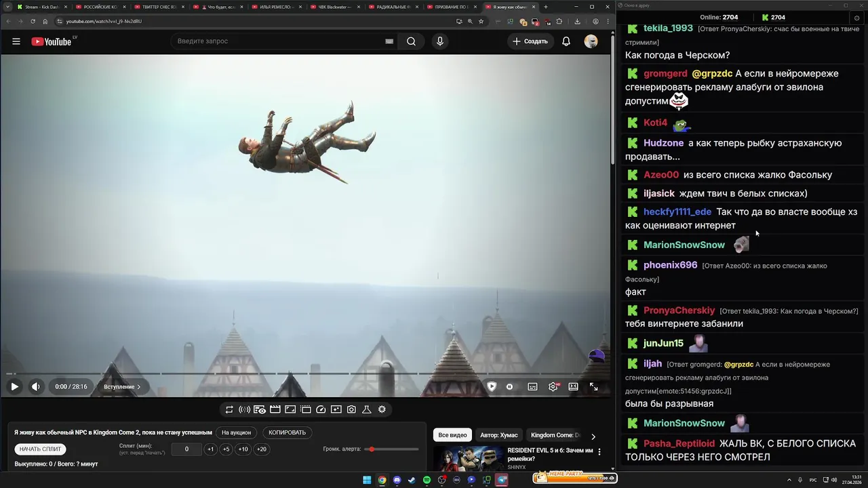Click the КОПИРОВАТЬ button
The width and height of the screenshot is (868, 488).
tap(287, 432)
